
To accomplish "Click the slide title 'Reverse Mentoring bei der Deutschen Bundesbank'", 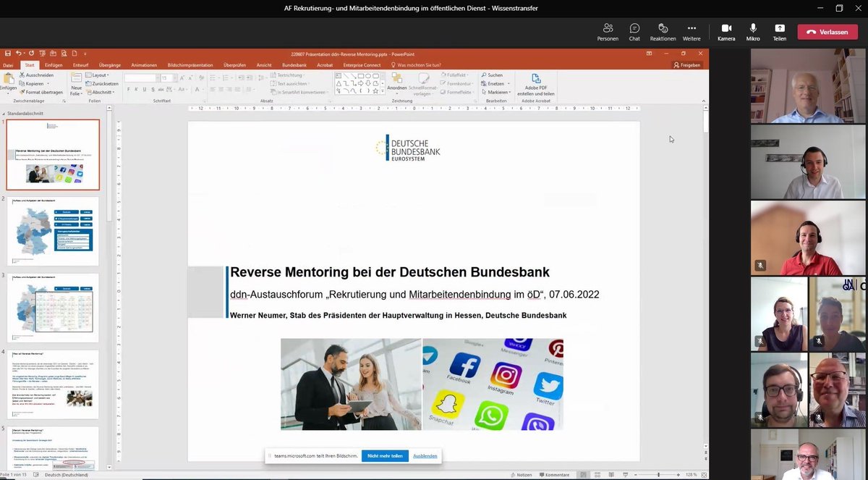I will click(x=390, y=272).
